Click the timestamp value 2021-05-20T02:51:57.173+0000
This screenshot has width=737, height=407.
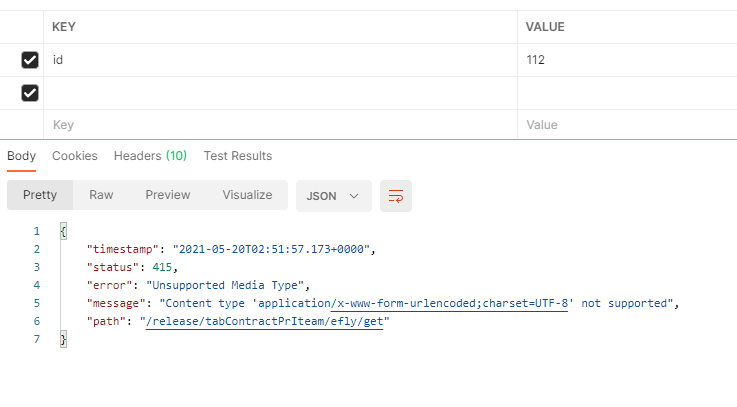(271, 250)
